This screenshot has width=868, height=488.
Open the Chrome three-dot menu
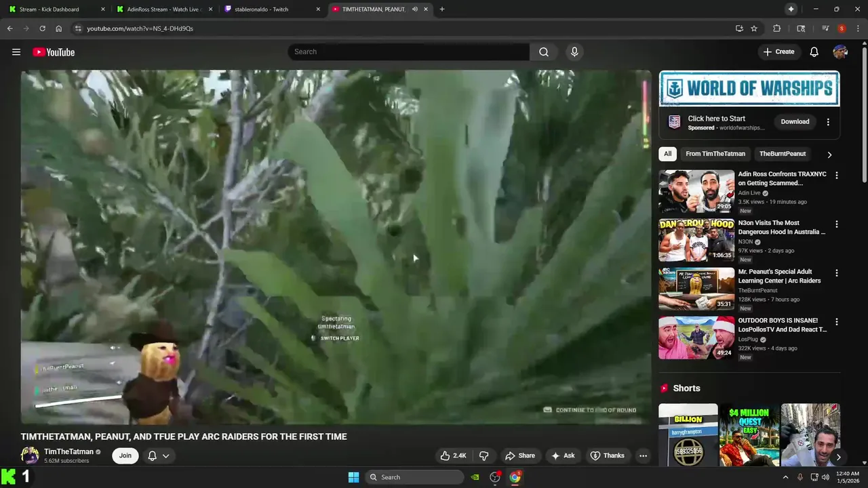[x=858, y=28]
